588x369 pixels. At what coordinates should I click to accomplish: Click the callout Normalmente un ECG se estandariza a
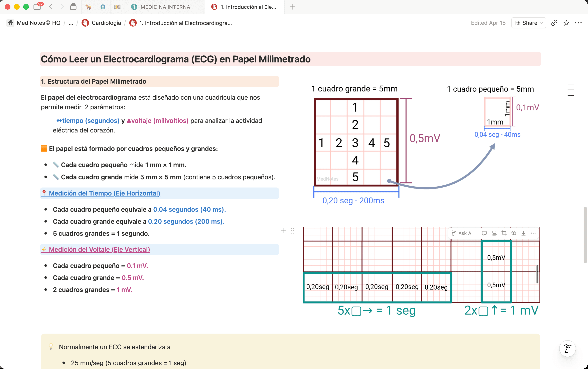[x=115, y=347]
